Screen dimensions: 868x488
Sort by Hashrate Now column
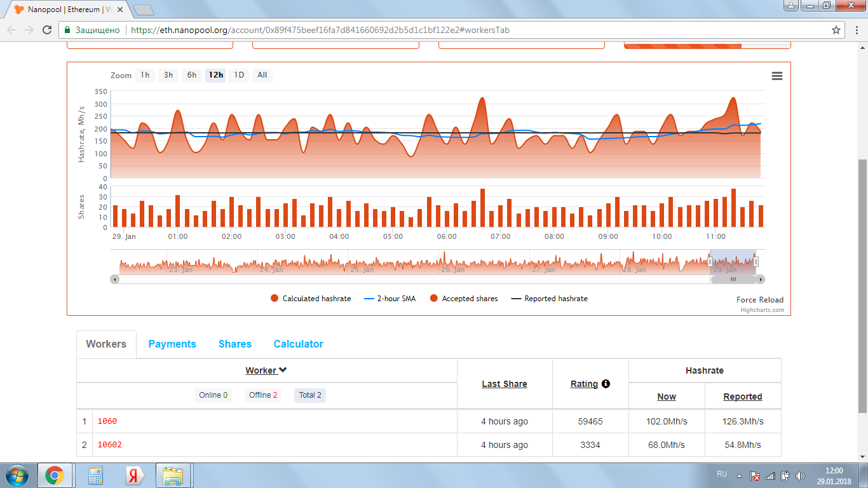[x=667, y=396]
